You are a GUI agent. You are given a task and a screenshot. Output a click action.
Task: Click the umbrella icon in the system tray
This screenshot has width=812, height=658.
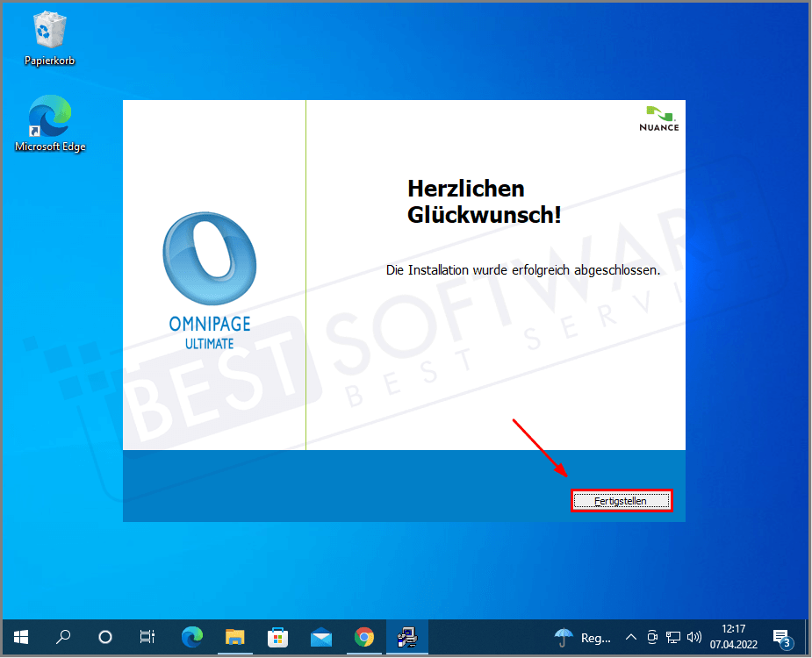pyautogui.click(x=563, y=637)
